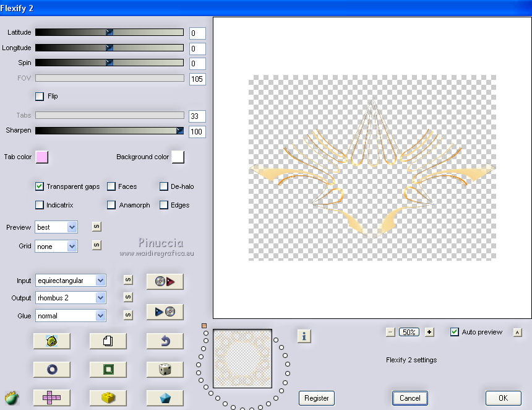The height and width of the screenshot is (410, 532).
Task: Click the green square icon button
Action: 108,369
